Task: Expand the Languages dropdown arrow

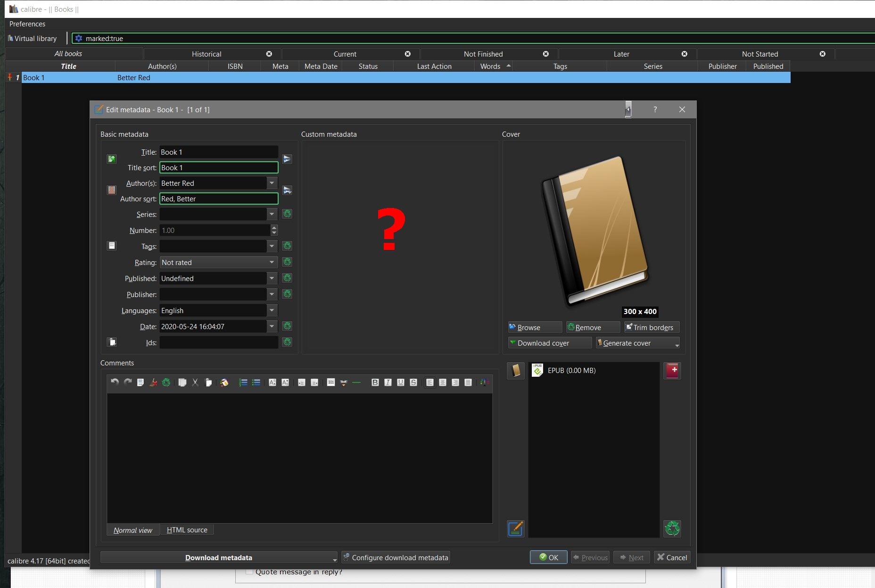Action: point(272,311)
